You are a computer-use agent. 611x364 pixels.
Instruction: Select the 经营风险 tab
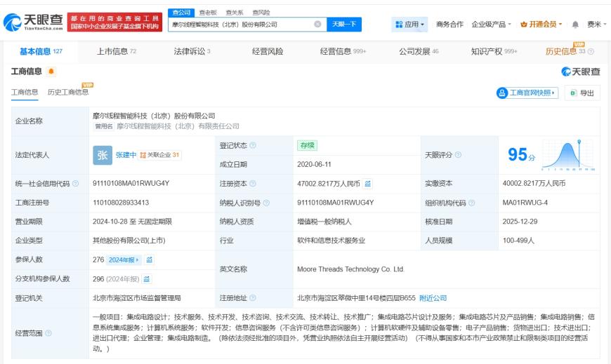(268, 51)
